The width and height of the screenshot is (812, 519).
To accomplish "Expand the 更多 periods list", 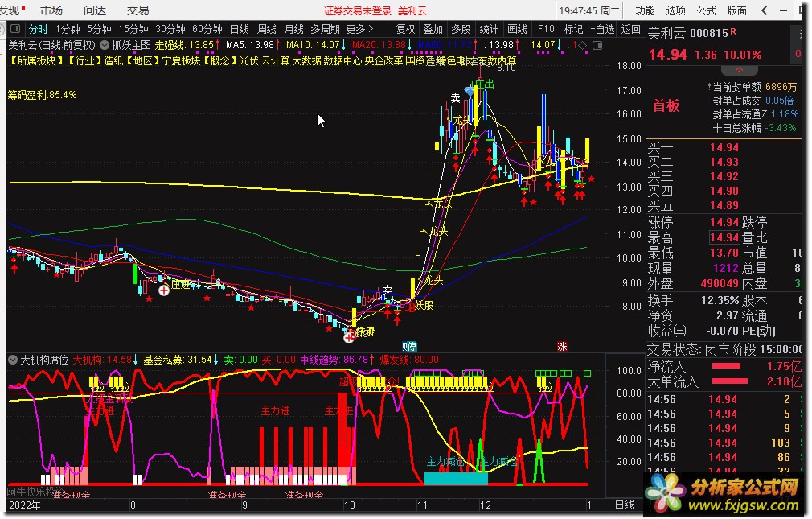I will pos(359,29).
